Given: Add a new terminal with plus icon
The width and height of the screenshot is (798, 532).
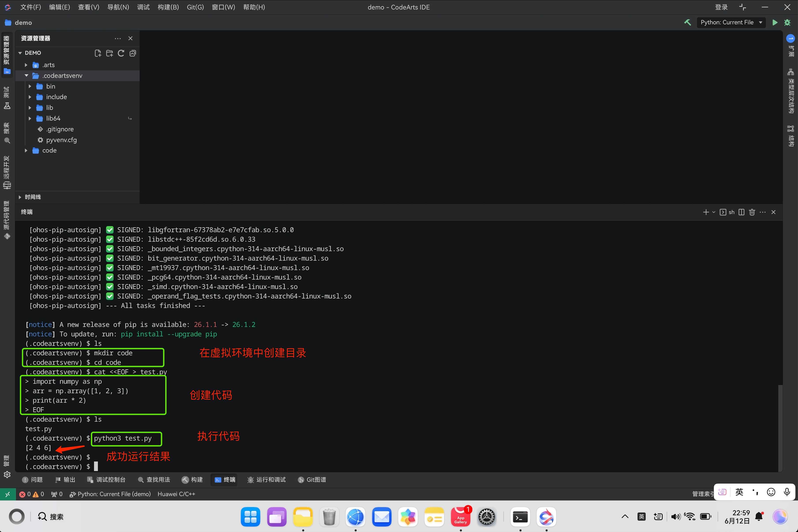Looking at the screenshot, I should click(x=706, y=212).
